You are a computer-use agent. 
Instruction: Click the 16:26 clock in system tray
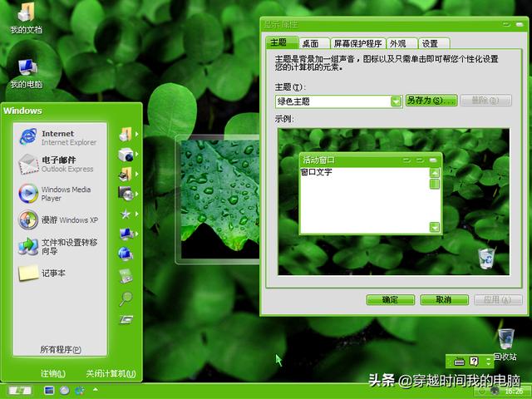[x=514, y=392]
